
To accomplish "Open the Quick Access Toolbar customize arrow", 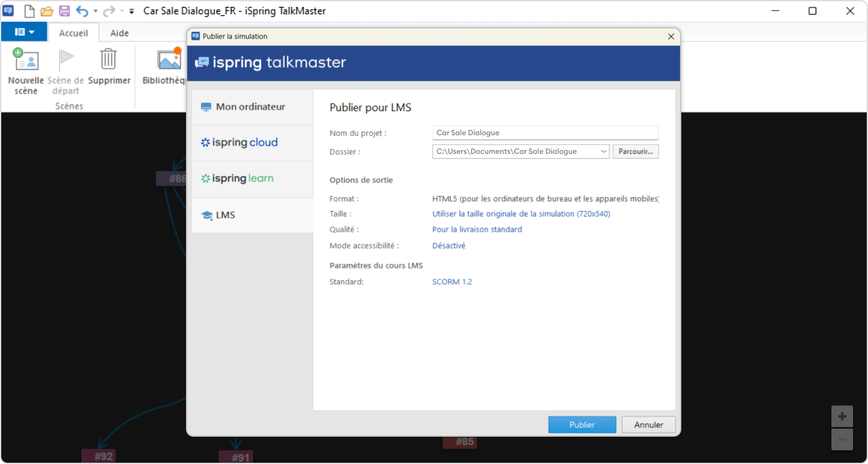I will (x=131, y=11).
